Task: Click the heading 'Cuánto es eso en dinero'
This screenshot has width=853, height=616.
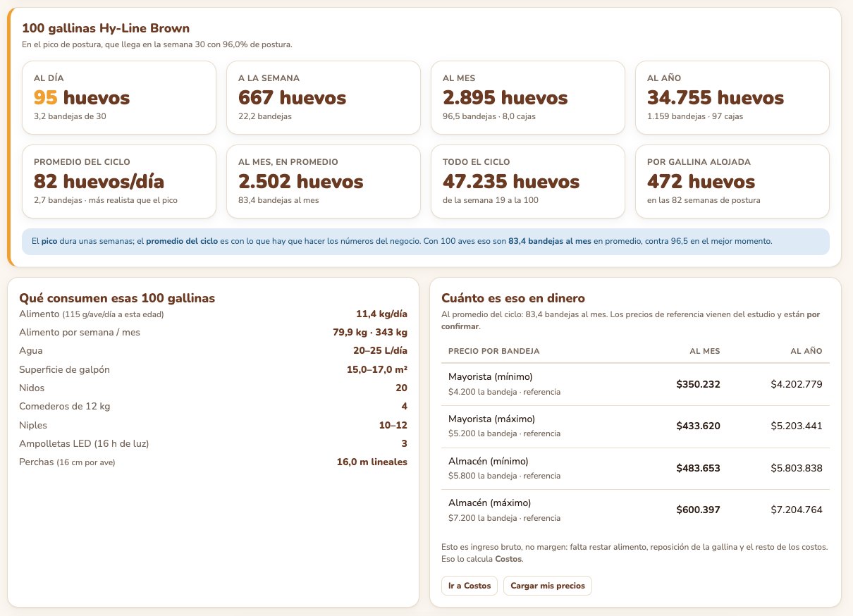Action: [513, 298]
